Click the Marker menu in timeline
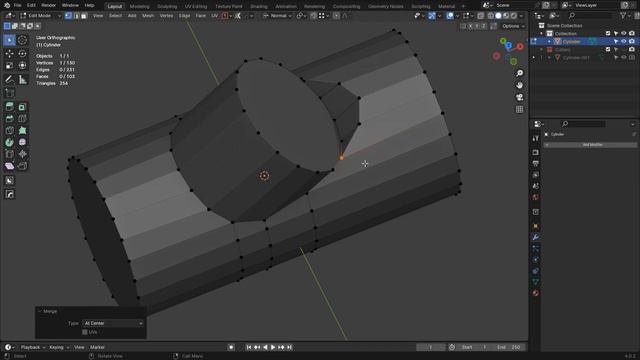The height and width of the screenshot is (360, 640). (x=97, y=347)
